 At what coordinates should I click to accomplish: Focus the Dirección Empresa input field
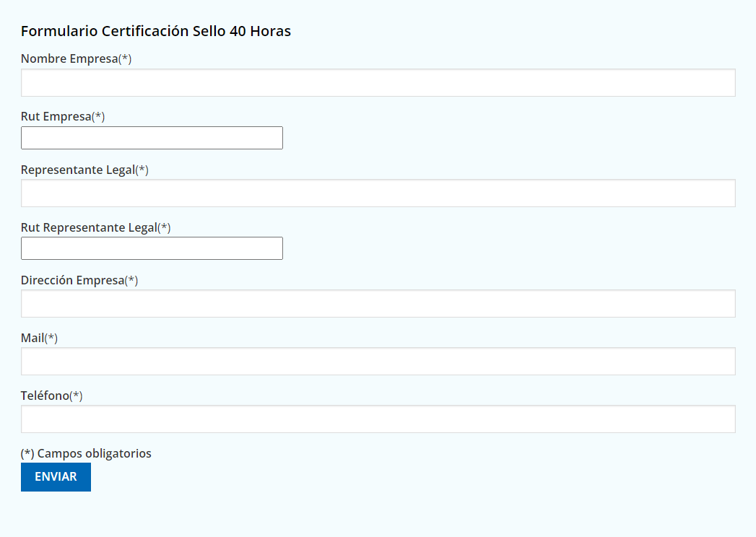[x=378, y=304]
